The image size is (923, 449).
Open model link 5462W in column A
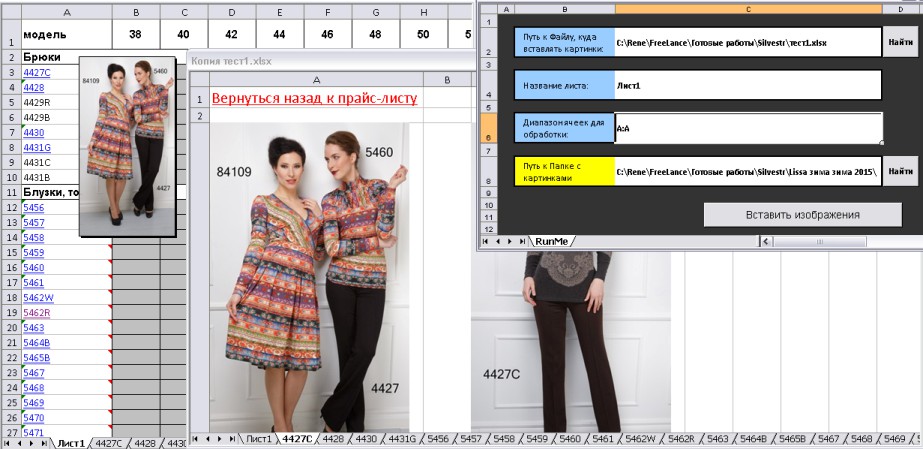point(37,297)
